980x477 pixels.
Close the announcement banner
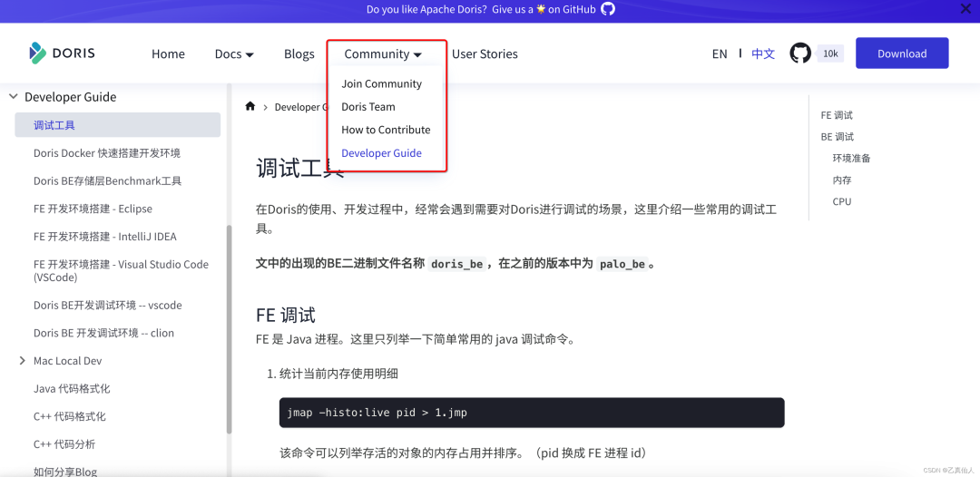[965, 9]
